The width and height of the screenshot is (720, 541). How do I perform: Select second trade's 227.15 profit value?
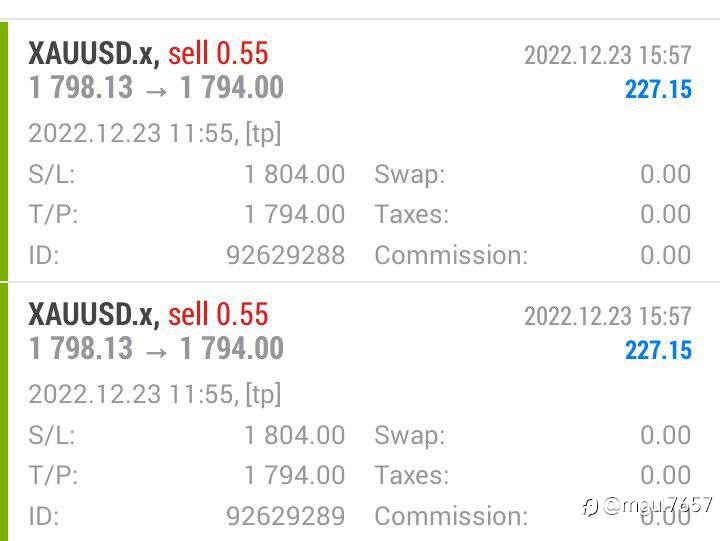click(x=658, y=350)
